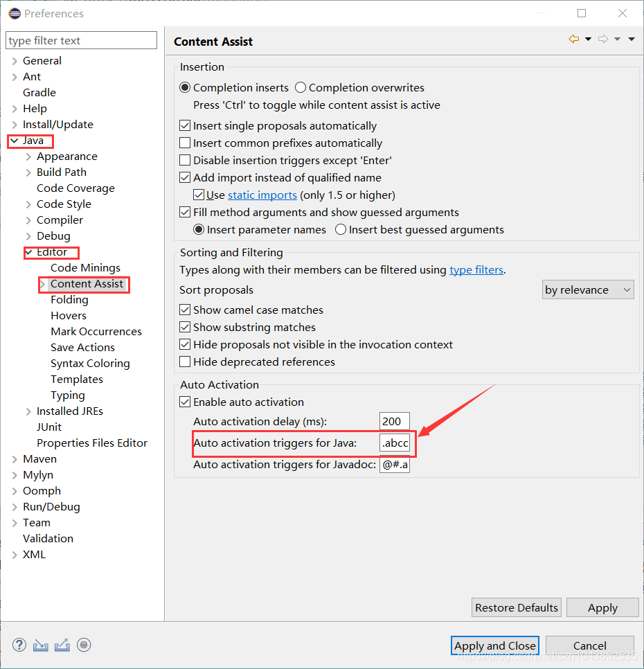Open the Installed JREs preferences page

70,411
